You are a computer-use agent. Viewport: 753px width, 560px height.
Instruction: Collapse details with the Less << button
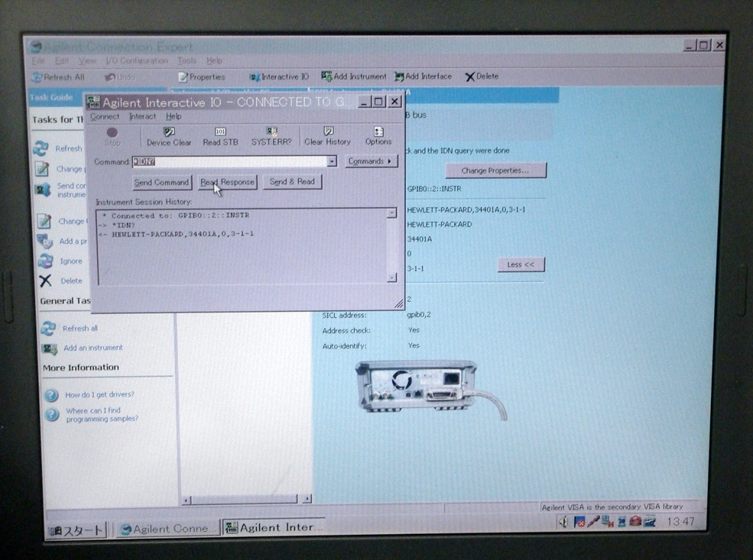click(x=521, y=264)
